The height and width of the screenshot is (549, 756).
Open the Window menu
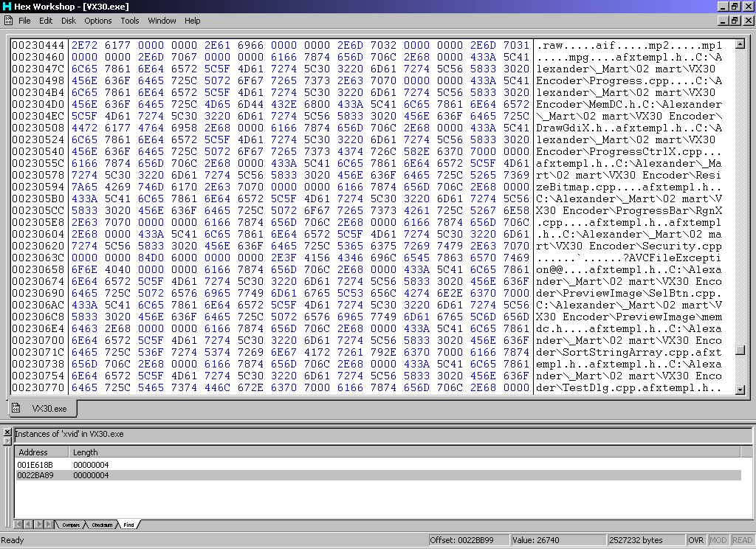click(162, 21)
